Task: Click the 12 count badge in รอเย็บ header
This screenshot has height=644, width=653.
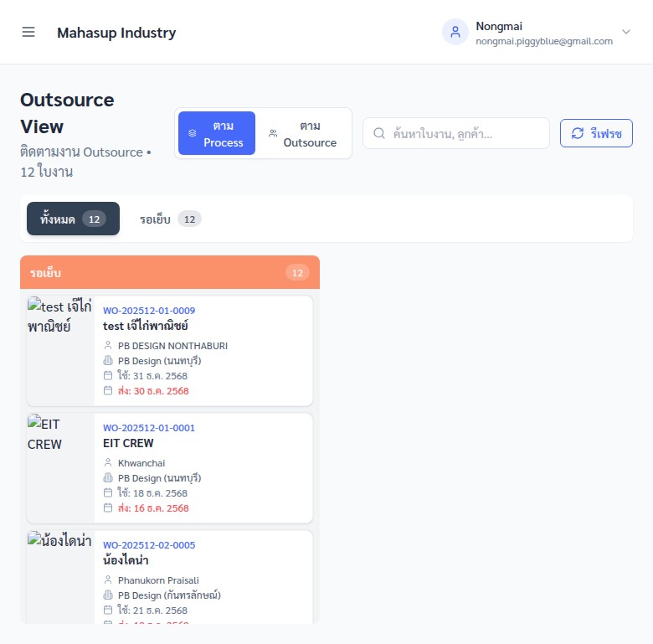Action: [x=297, y=273]
